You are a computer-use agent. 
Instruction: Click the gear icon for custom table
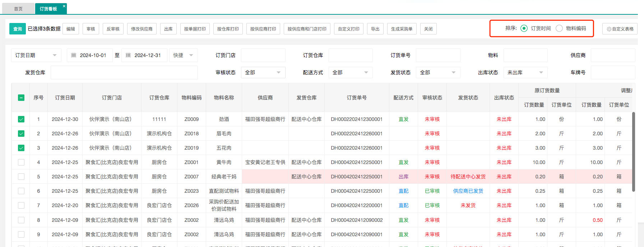click(x=609, y=29)
